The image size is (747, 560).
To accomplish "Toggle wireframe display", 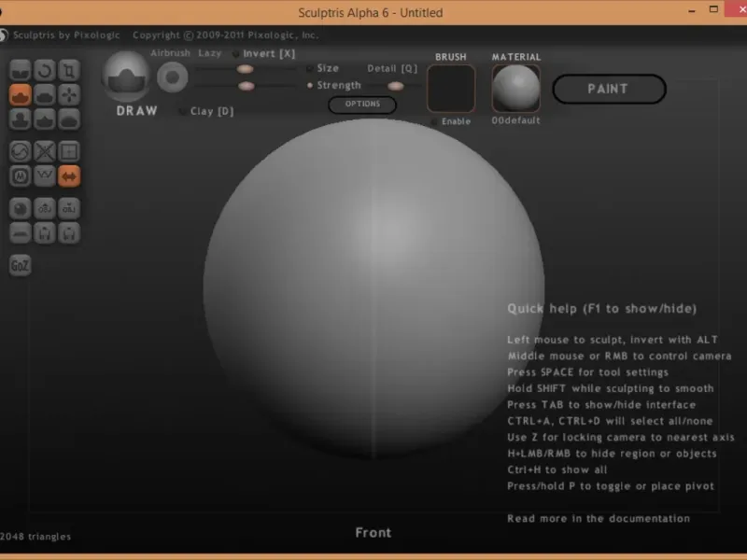I will 45,175.
